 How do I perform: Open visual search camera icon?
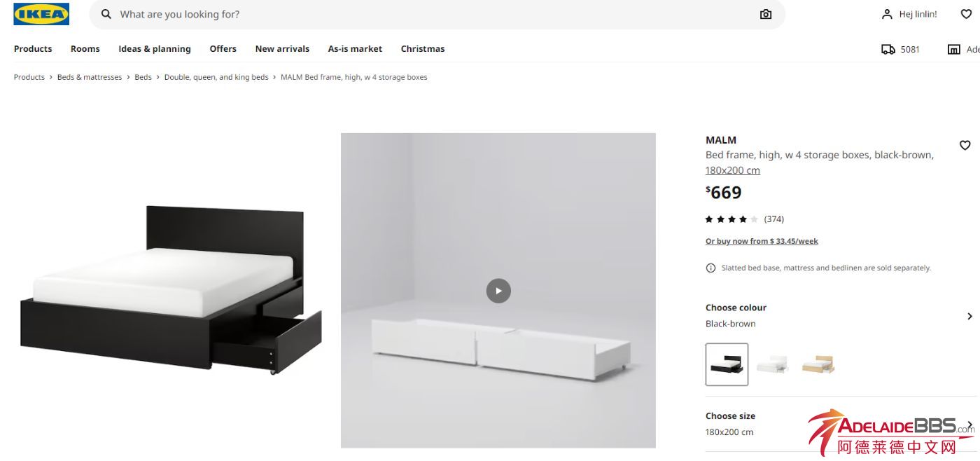pyautogui.click(x=766, y=14)
